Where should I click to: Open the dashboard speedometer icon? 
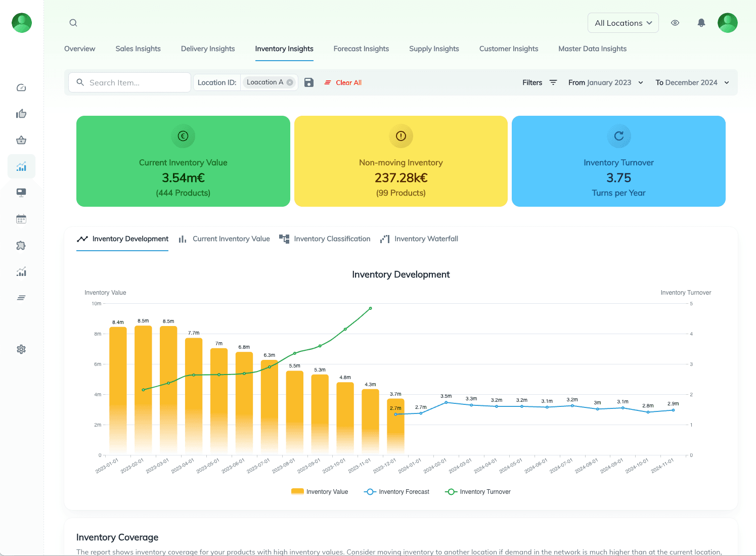pyautogui.click(x=21, y=87)
